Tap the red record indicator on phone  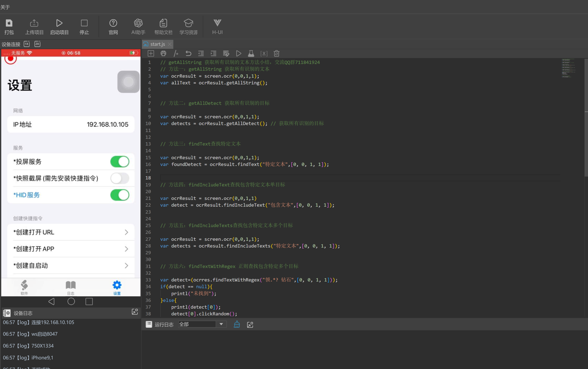(x=10, y=59)
